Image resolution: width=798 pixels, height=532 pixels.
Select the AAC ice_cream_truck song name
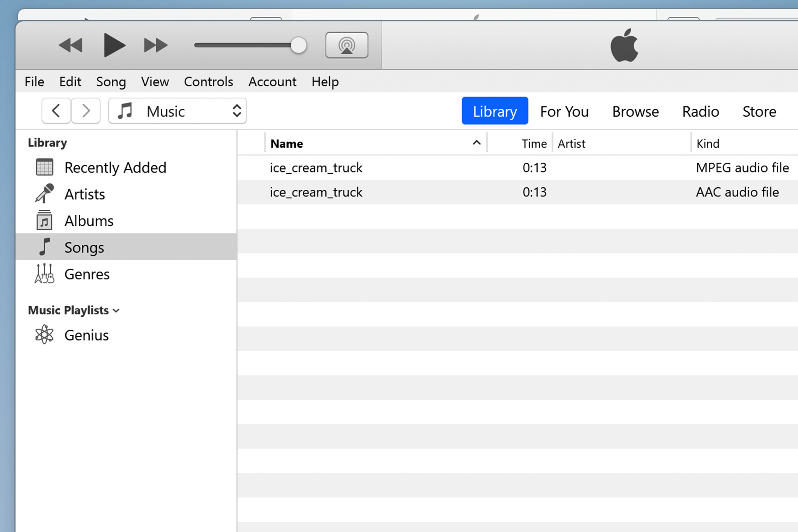[x=316, y=192]
